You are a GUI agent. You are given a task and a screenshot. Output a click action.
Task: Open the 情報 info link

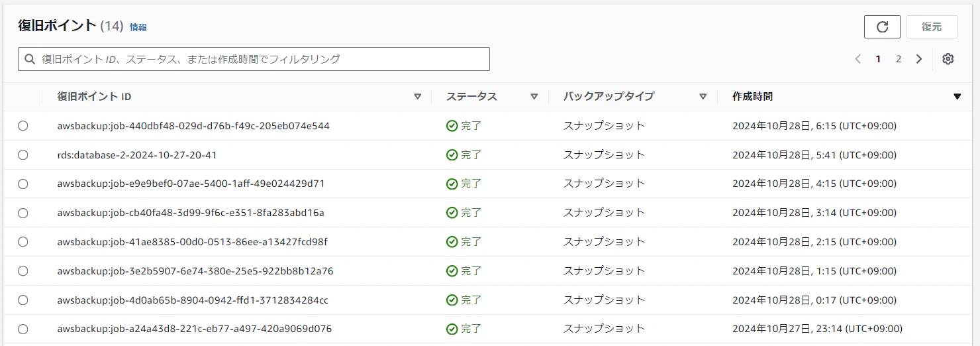click(x=138, y=27)
